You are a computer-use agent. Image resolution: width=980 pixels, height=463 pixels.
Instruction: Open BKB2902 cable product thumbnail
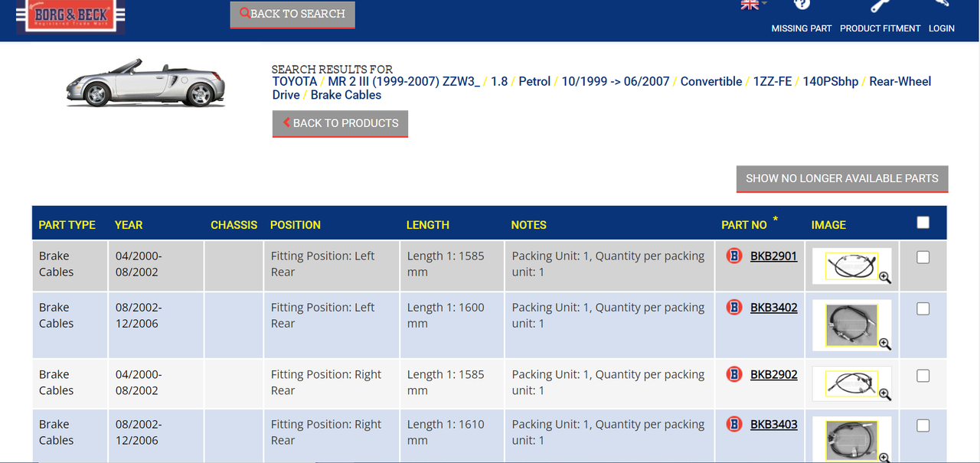tap(851, 383)
